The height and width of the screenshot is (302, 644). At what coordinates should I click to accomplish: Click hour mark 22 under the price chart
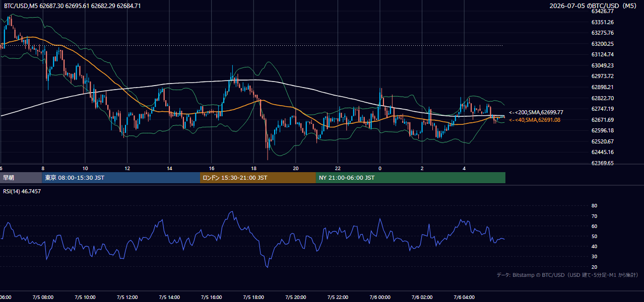pyautogui.click(x=338, y=168)
